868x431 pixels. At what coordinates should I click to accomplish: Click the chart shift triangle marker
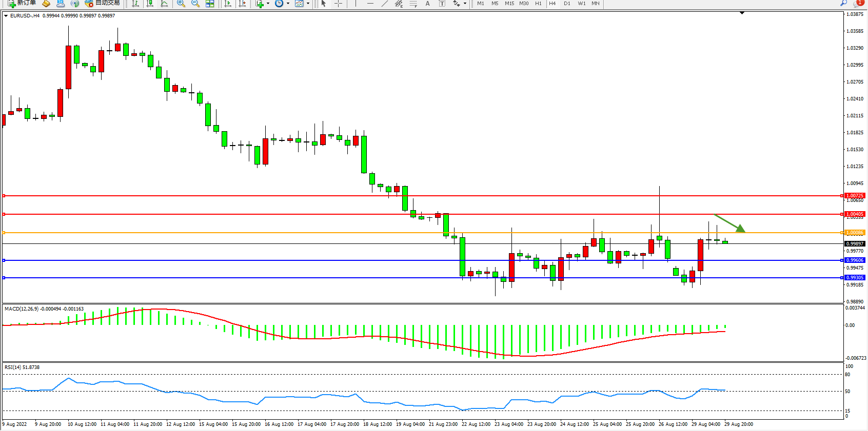[742, 13]
